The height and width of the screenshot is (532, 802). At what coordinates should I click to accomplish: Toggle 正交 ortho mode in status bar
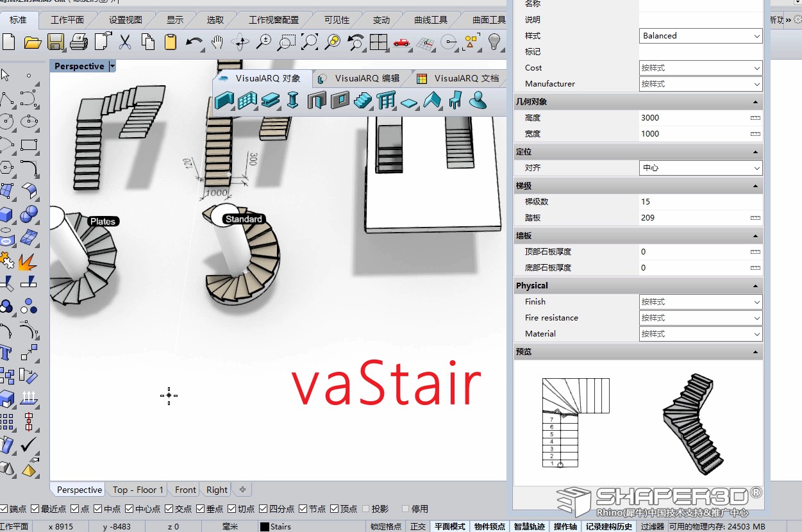click(418, 526)
